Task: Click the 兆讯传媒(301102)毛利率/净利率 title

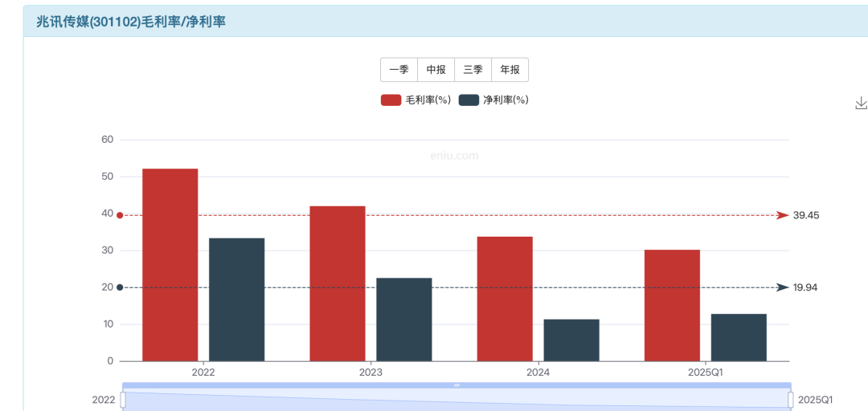Action: click(x=131, y=22)
